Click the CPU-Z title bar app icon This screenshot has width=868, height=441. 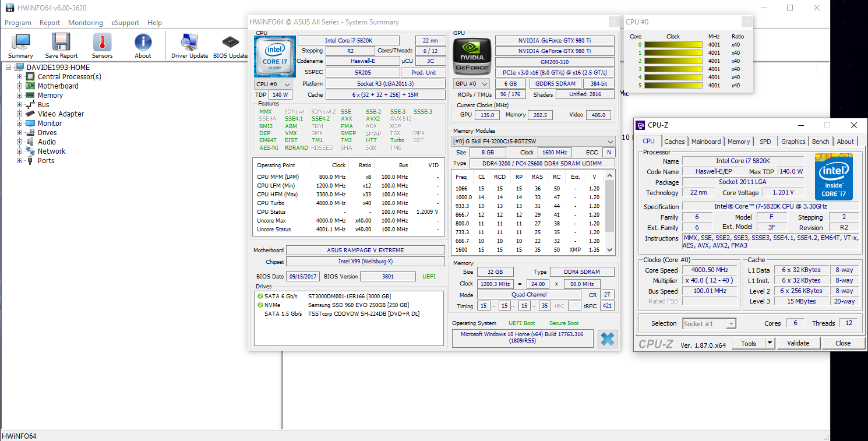point(640,125)
